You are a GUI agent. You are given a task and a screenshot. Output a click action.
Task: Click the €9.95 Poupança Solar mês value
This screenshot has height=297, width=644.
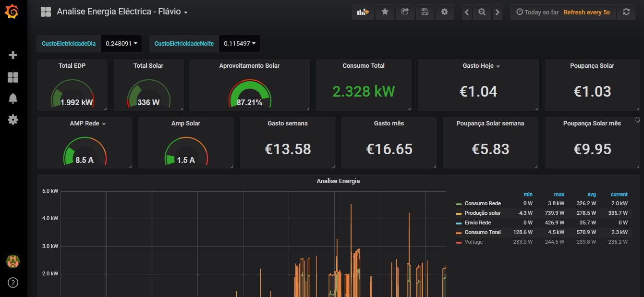[592, 149]
